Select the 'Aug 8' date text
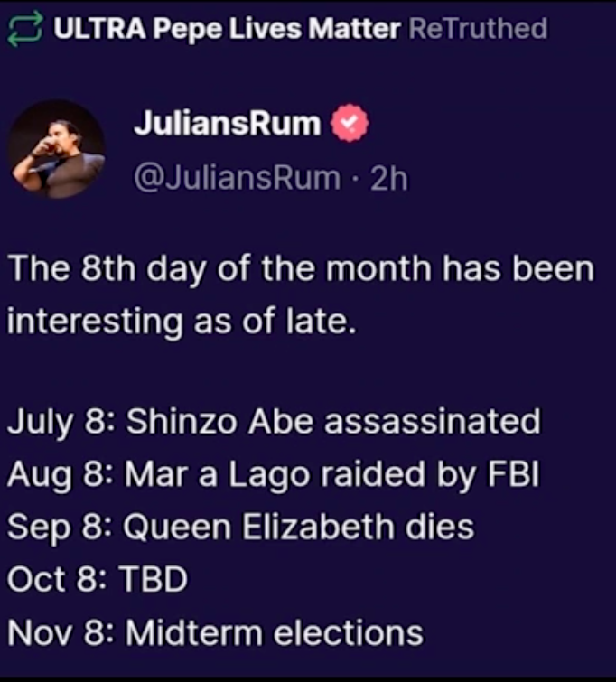616x682 pixels. 61,475
